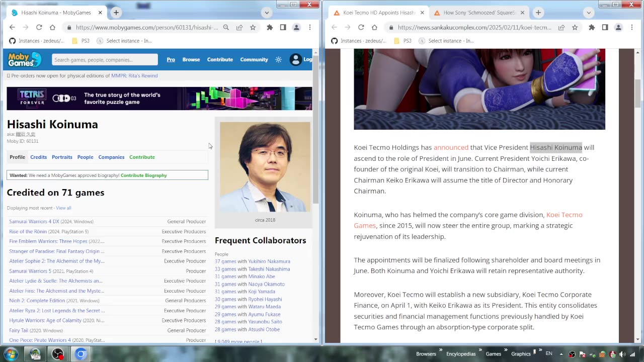Expand the Games taskbar toolbar chevron
Viewport: 644px width, 362px height.
point(505,350)
